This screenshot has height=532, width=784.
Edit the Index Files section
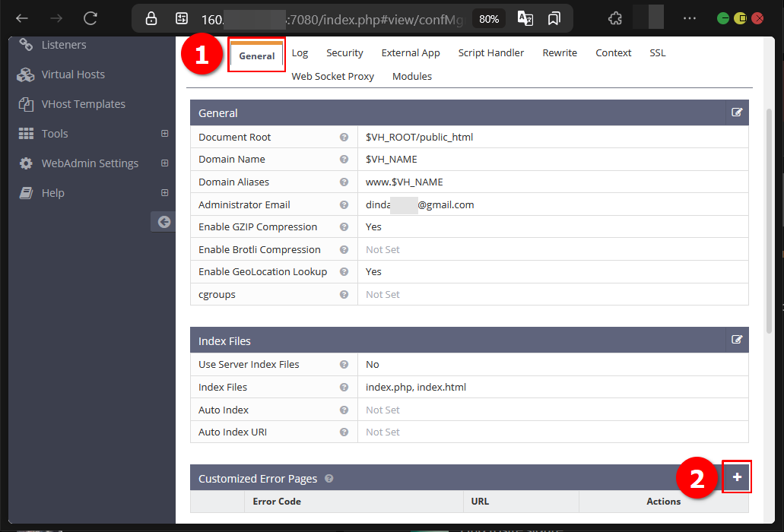(737, 340)
